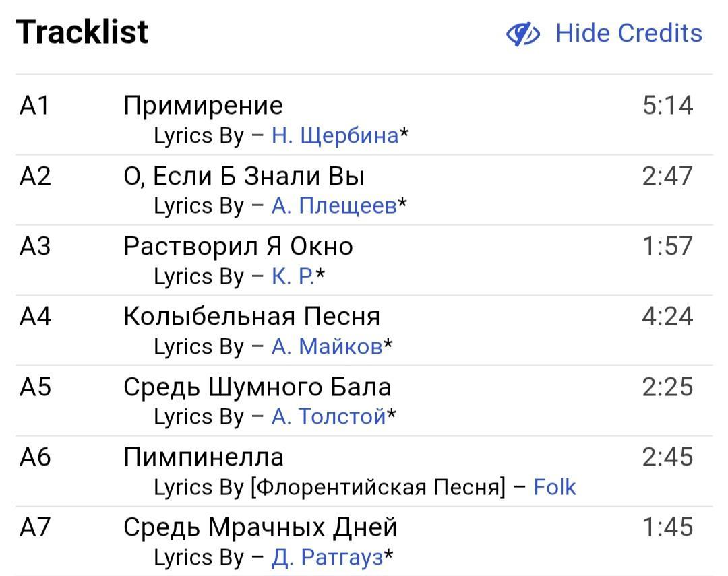Open the Folk credit link
This screenshot has width=728, height=576.
[554, 486]
